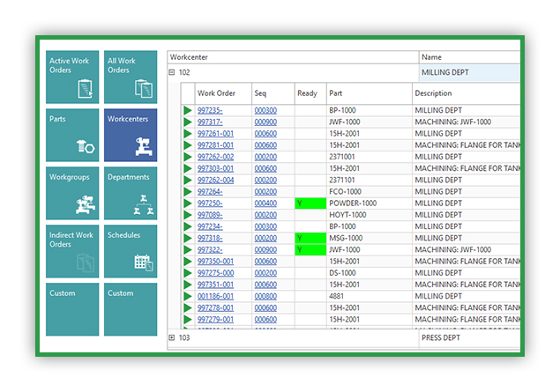This screenshot has width=560, height=392.
Task: Select the Parts tile
Action: point(72,135)
